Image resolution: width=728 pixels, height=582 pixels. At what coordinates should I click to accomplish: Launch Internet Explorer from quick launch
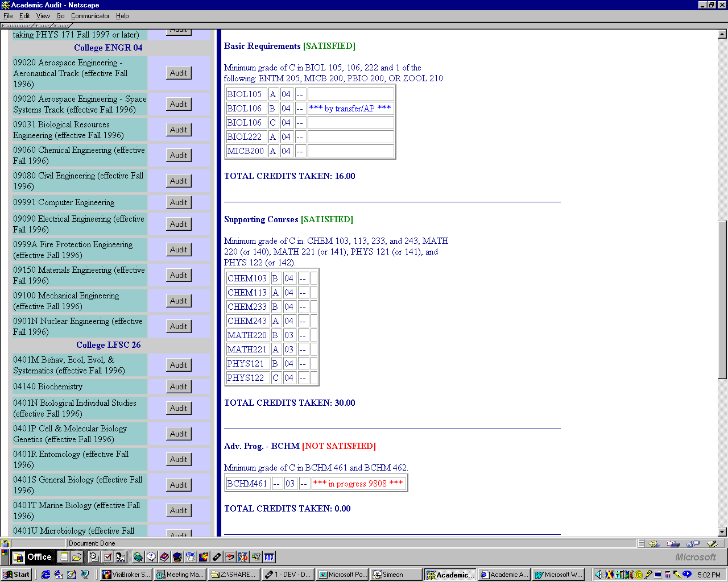(x=45, y=575)
